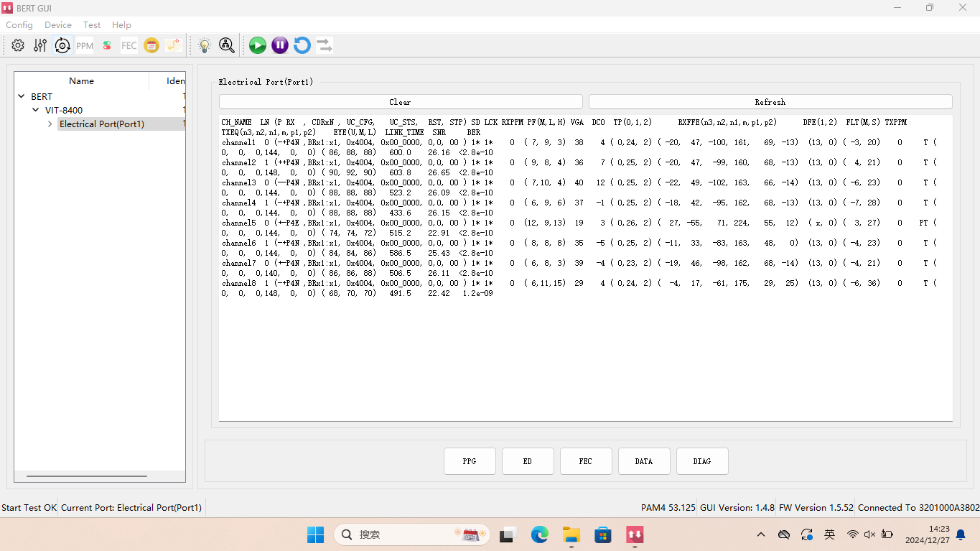This screenshot has width=980, height=551.
Task: Click the sliders adjustment toolbar icon
Action: 40,45
